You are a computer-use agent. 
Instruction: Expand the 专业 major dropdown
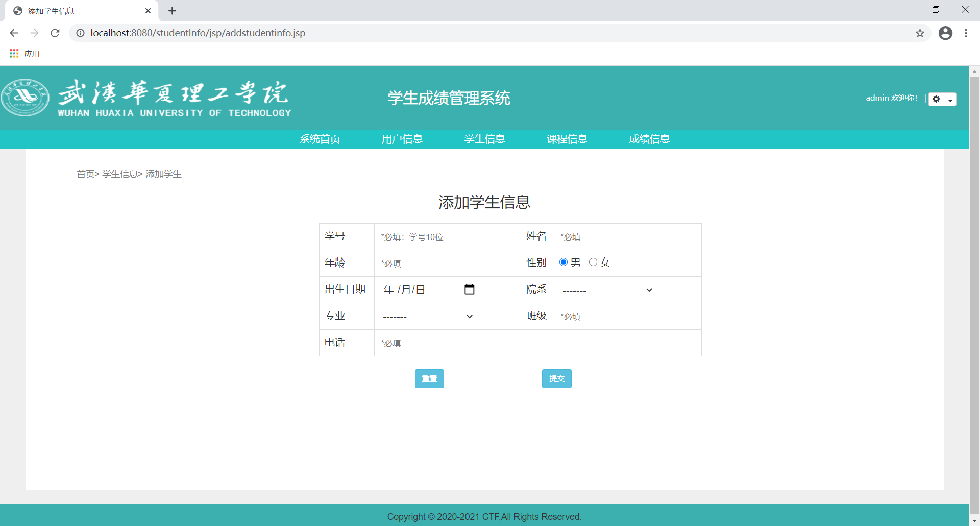(x=428, y=317)
